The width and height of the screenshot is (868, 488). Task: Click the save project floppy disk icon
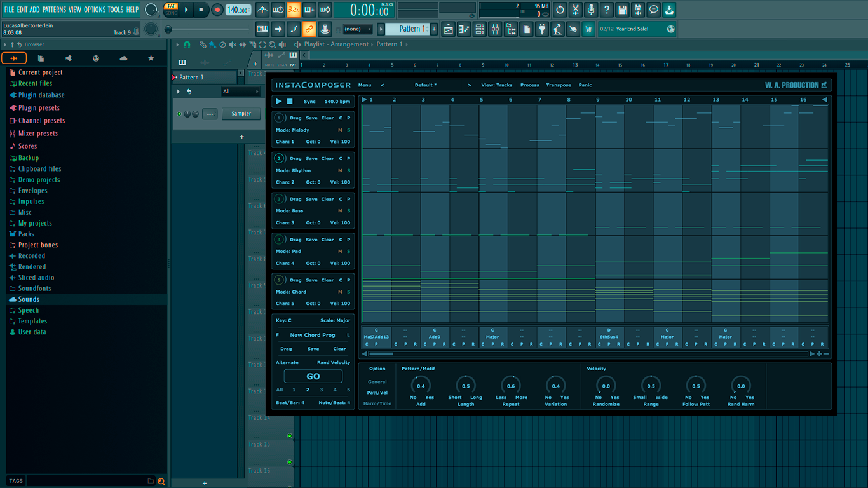(622, 10)
